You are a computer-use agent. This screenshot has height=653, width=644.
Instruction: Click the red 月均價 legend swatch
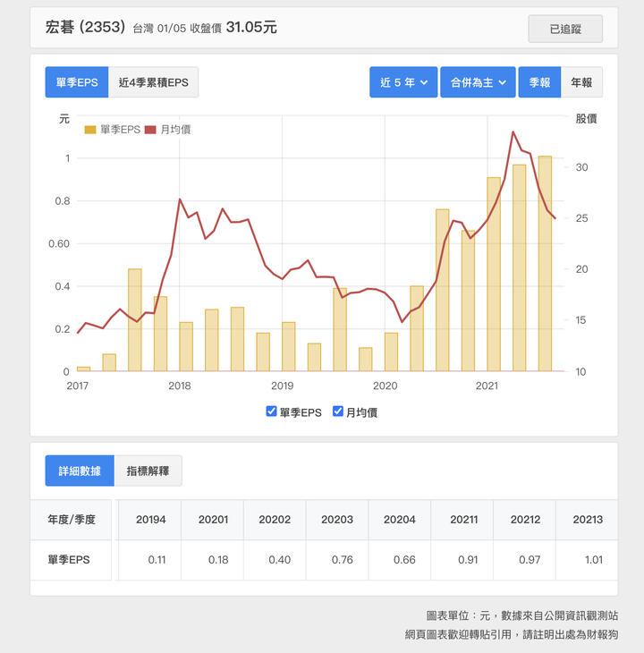click(x=150, y=130)
